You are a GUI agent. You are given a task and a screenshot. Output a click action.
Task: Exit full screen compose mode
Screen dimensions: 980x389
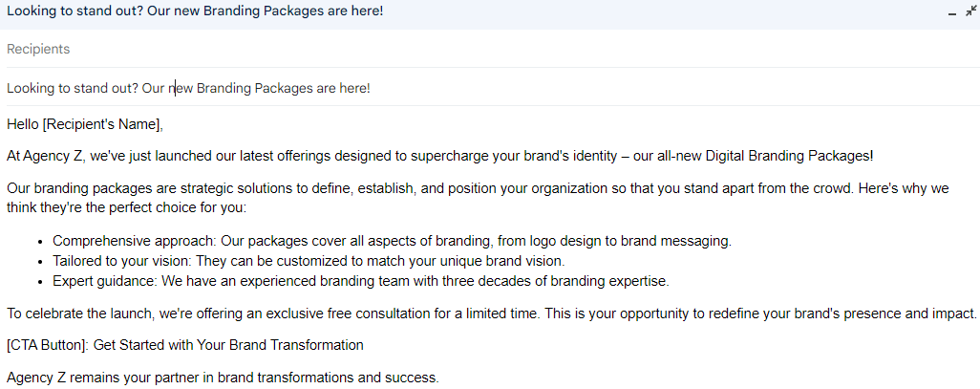point(970,11)
